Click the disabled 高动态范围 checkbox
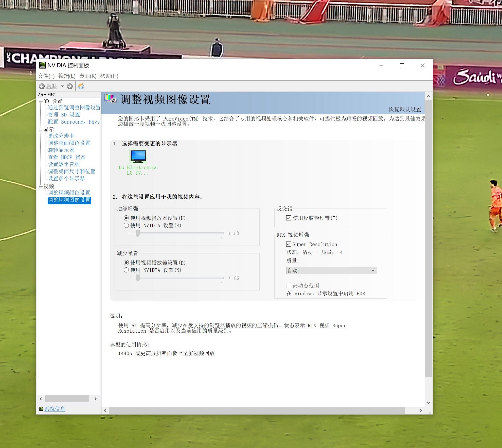The width and height of the screenshot is (502, 448). [289, 285]
